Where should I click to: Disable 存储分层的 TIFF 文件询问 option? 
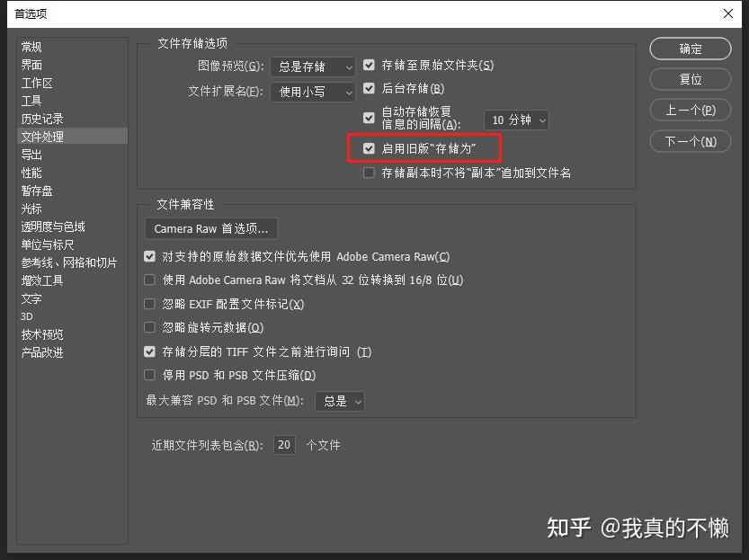[x=149, y=351]
